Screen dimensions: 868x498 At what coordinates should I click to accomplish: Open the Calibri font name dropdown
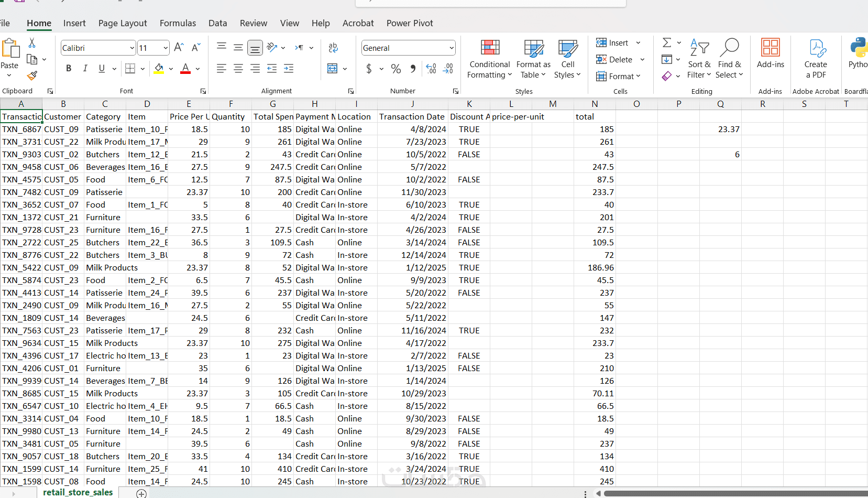(132, 48)
